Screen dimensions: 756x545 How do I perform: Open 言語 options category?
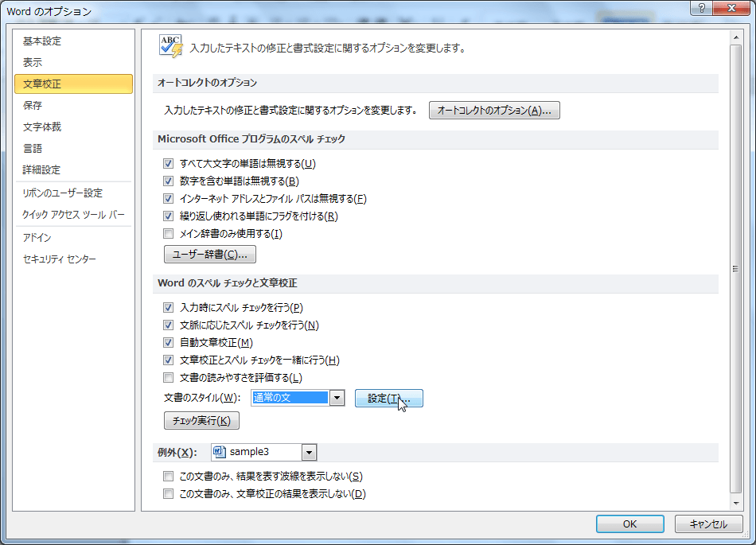click(73, 149)
